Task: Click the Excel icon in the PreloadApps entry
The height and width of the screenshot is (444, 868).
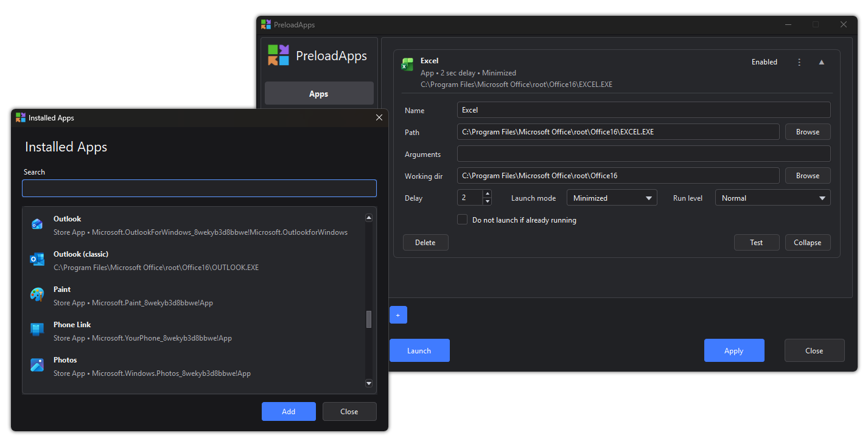Action: [x=407, y=64]
